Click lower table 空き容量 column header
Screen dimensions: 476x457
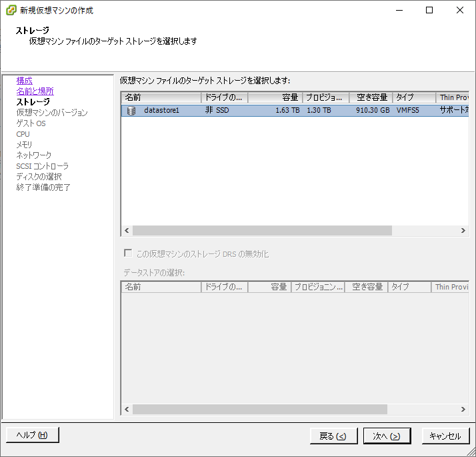(x=366, y=287)
